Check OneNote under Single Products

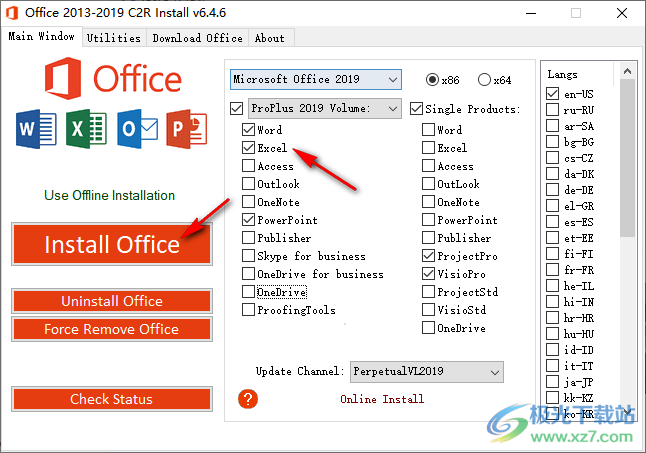[x=428, y=202]
